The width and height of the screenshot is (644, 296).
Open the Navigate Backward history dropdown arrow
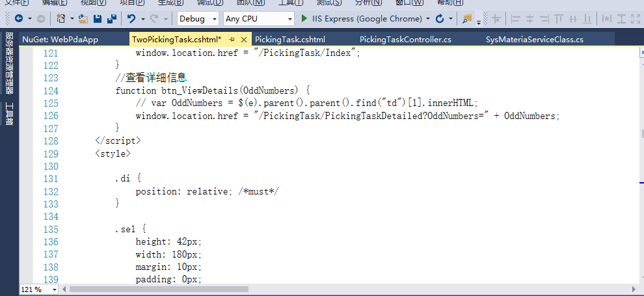click(x=29, y=19)
